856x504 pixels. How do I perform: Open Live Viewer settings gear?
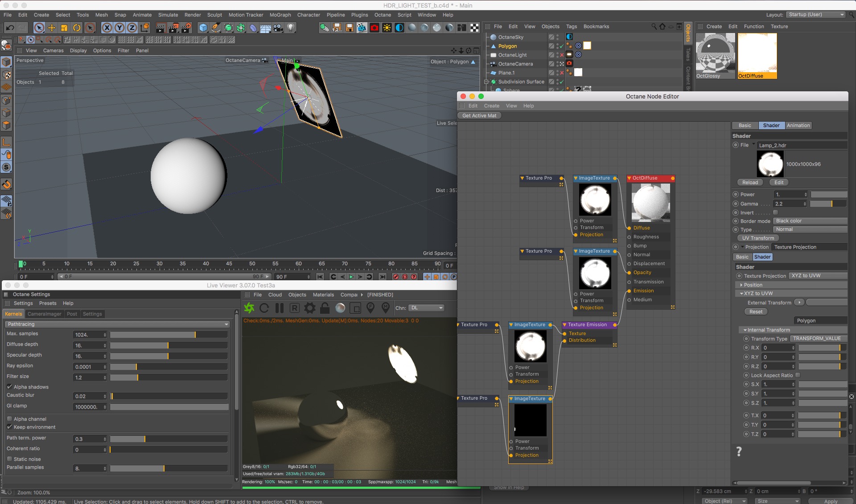309,308
